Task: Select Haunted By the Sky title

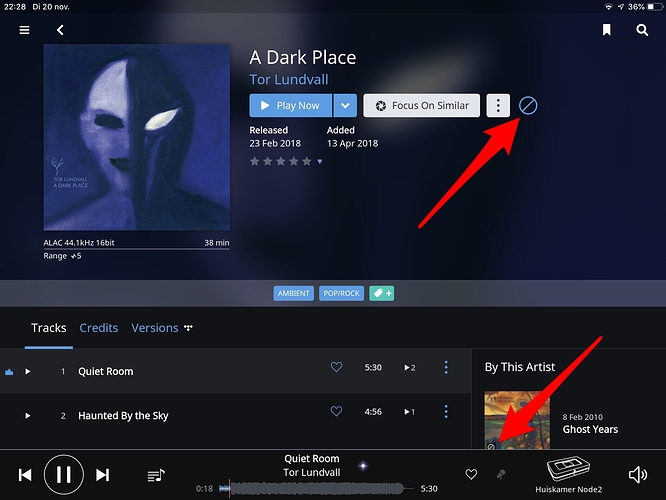Action: (x=123, y=415)
